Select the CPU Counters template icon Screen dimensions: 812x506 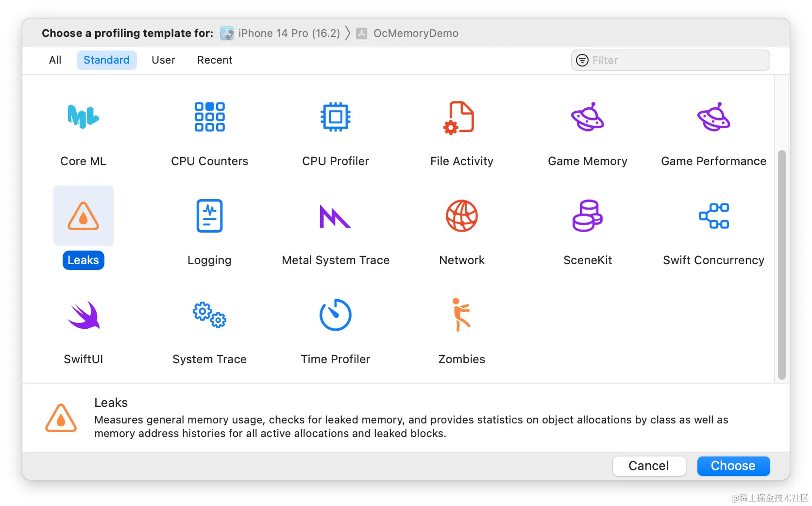(209, 117)
